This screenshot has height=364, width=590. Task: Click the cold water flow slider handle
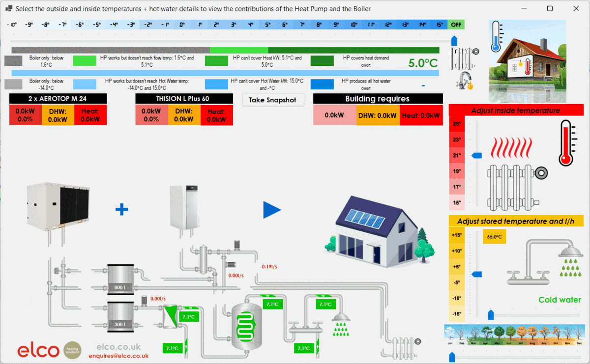point(490,314)
